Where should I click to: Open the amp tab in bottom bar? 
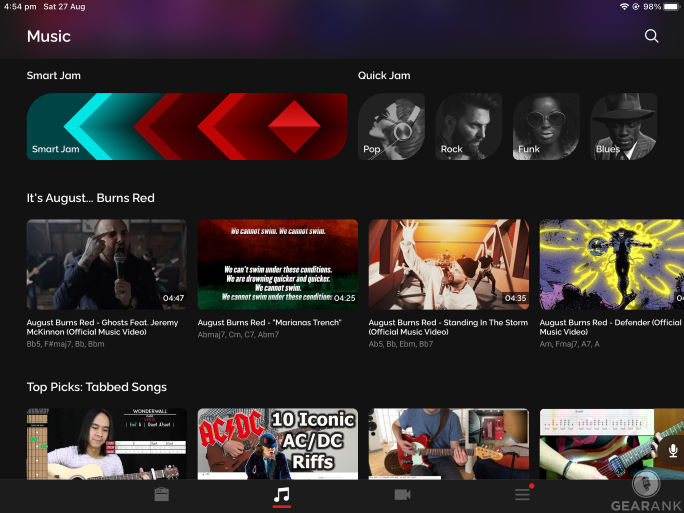coord(161,495)
